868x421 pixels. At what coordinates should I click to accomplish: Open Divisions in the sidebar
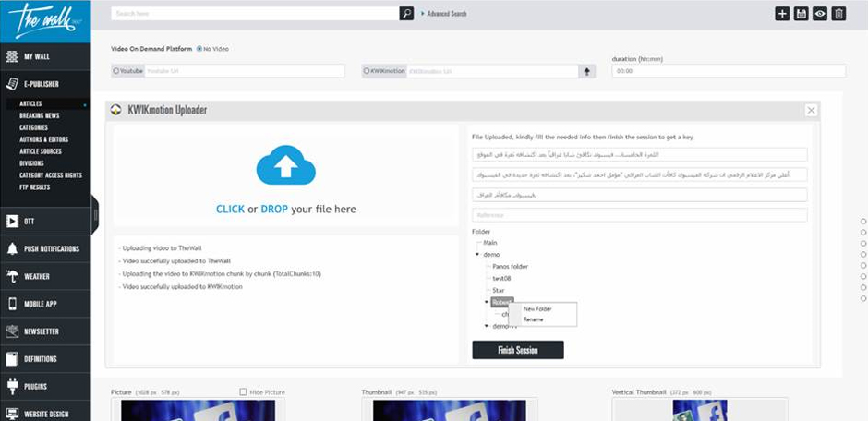tap(31, 163)
